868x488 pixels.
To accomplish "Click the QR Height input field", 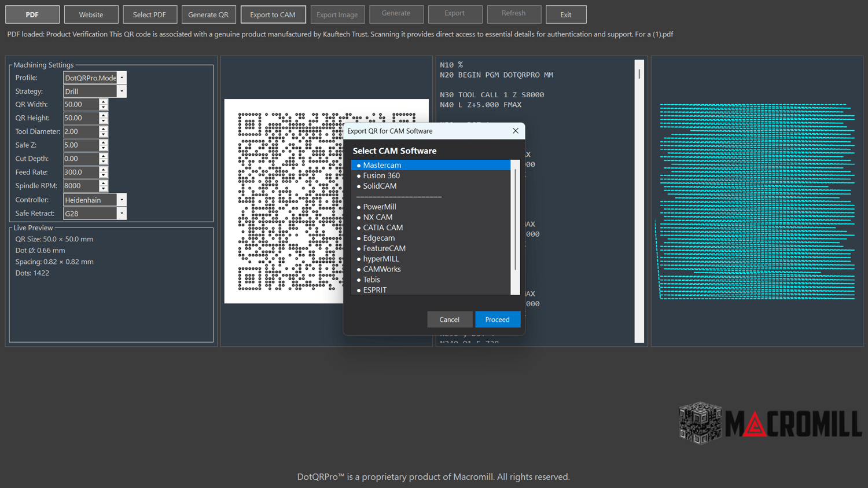I will [81, 118].
